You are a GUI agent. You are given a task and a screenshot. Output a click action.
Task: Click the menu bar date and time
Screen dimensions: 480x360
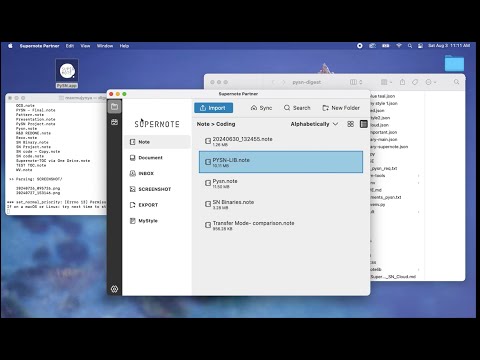click(449, 46)
